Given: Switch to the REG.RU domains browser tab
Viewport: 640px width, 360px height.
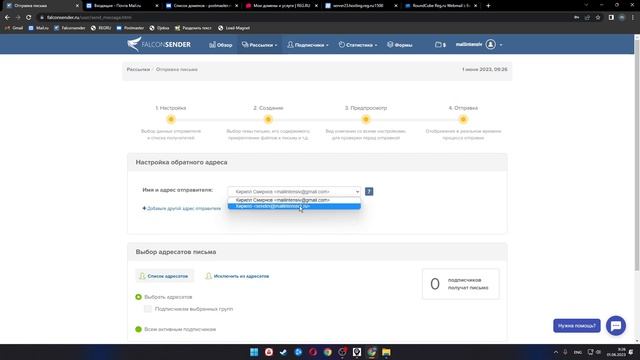Looking at the screenshot, I should pyautogui.click(x=281, y=6).
